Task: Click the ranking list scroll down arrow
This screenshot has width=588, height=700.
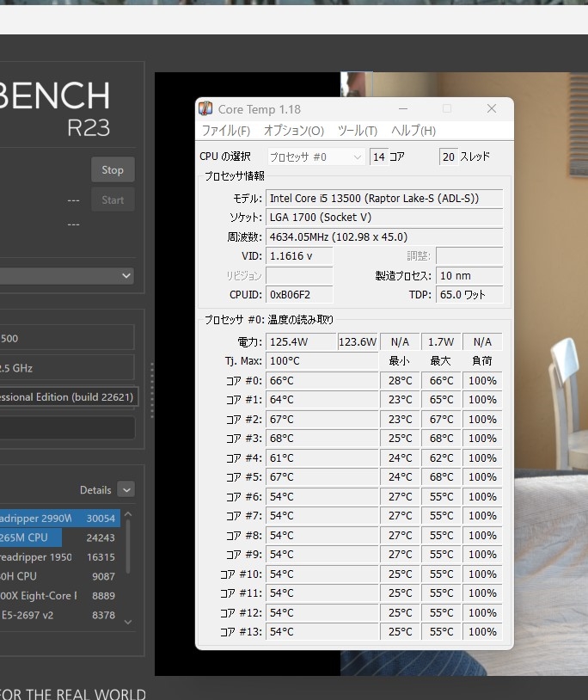Action: [x=128, y=622]
